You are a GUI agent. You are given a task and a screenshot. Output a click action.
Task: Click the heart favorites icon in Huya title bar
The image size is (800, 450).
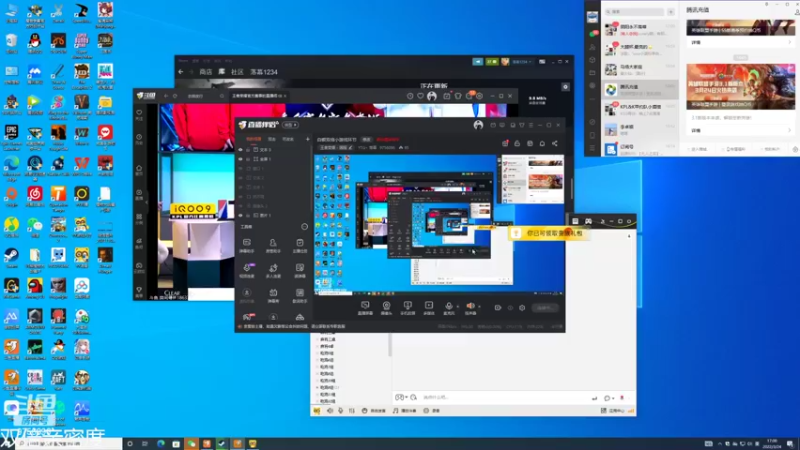tap(420, 96)
